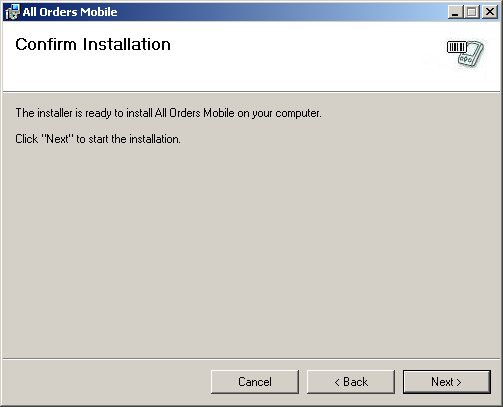This screenshot has width=503, height=407.
Task: Start installation with the Next button
Action: click(446, 382)
